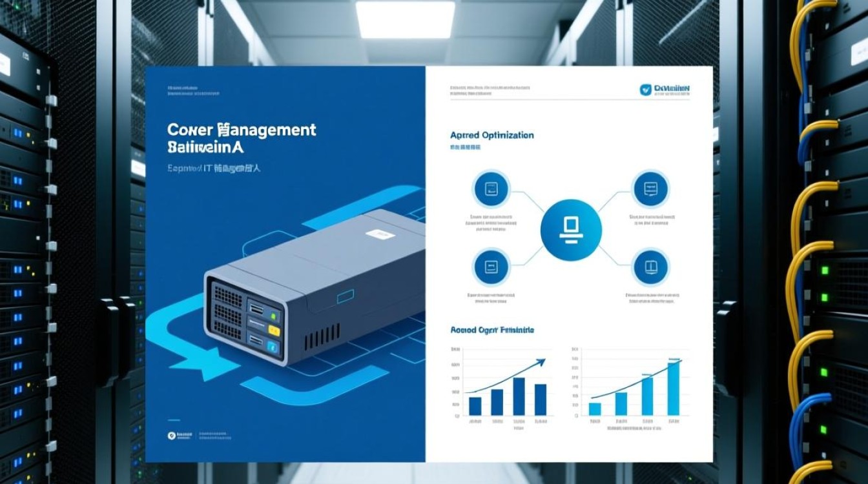
Task: Click the "Aoned Ogerr Fiminiria" chart heading
Action: pos(491,330)
